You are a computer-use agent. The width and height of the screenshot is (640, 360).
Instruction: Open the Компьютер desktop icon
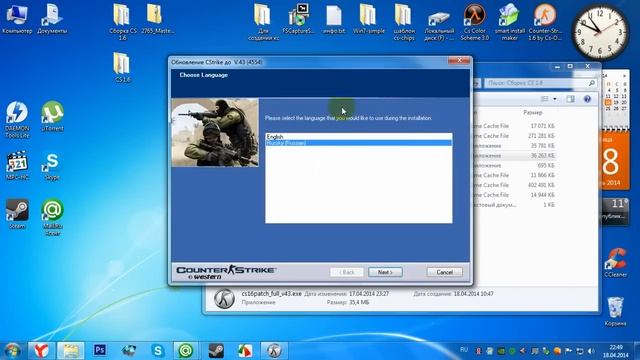pos(17,18)
